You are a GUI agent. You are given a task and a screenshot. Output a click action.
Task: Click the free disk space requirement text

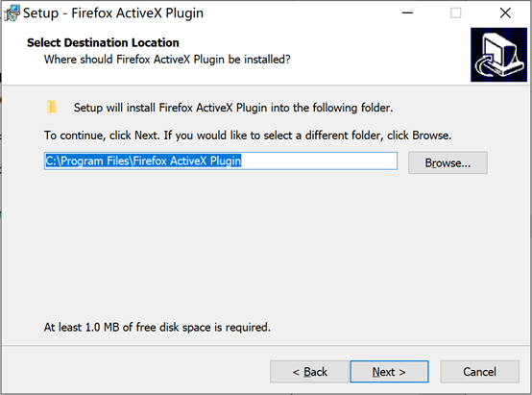pos(157,327)
